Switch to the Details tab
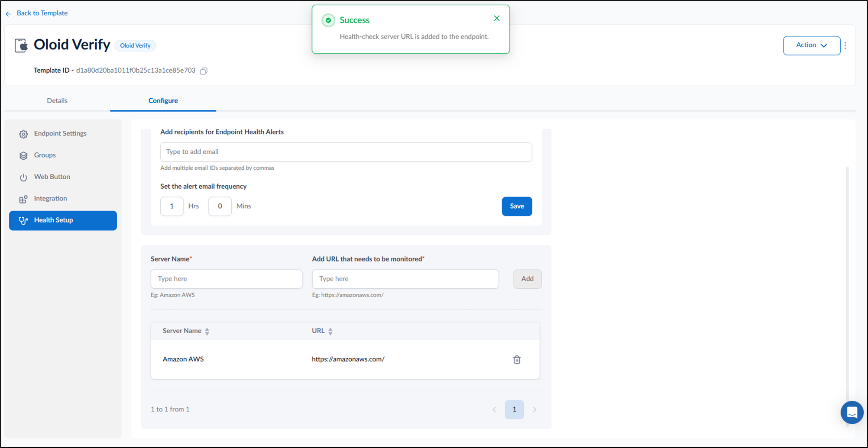 click(x=57, y=100)
